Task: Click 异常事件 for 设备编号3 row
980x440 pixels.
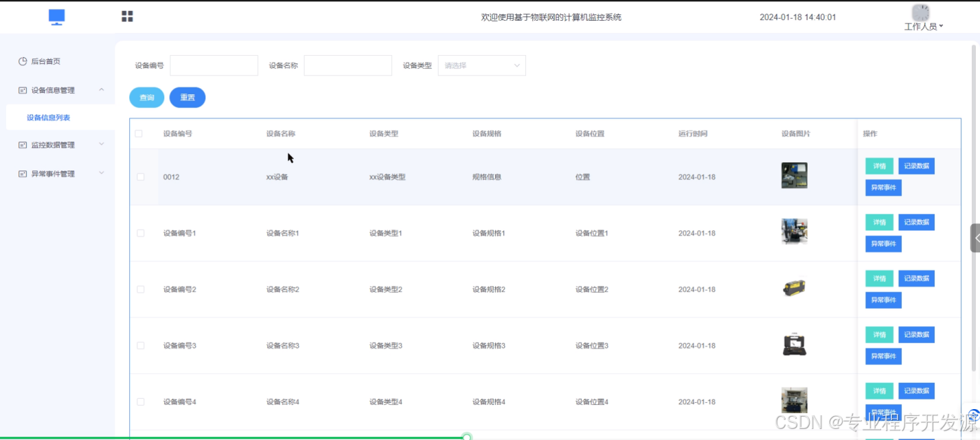Action: [883, 356]
